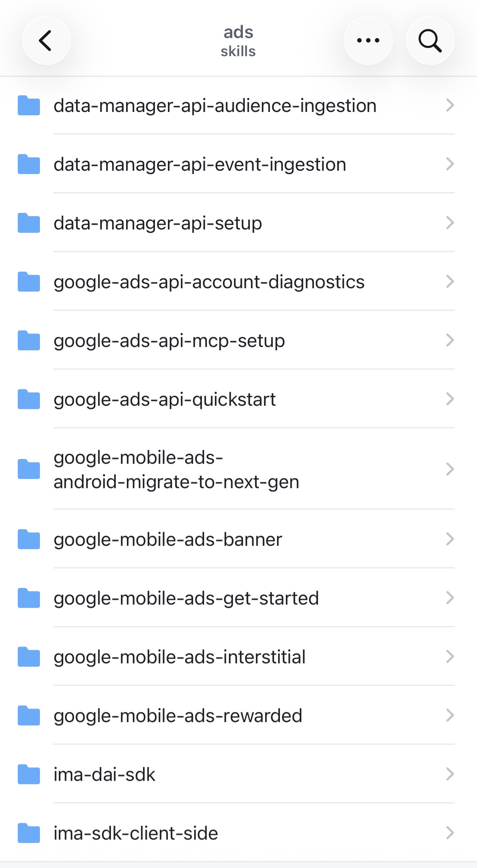Open the google-mobile-ads-banner folder name
This screenshot has height=868, width=477.
168,540
